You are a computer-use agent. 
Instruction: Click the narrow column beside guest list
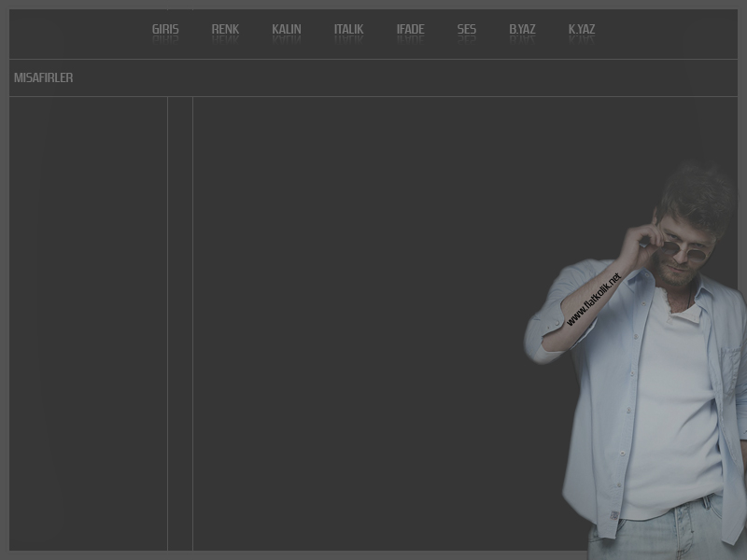(x=180, y=317)
